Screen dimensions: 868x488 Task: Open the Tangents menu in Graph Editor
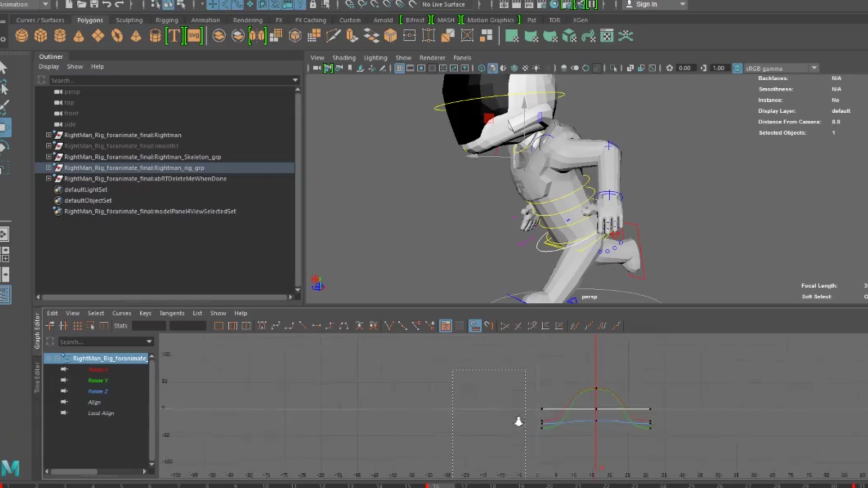pyautogui.click(x=172, y=313)
